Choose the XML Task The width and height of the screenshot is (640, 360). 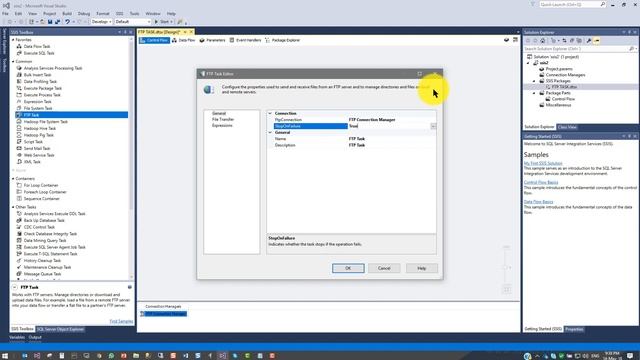pos(32,162)
